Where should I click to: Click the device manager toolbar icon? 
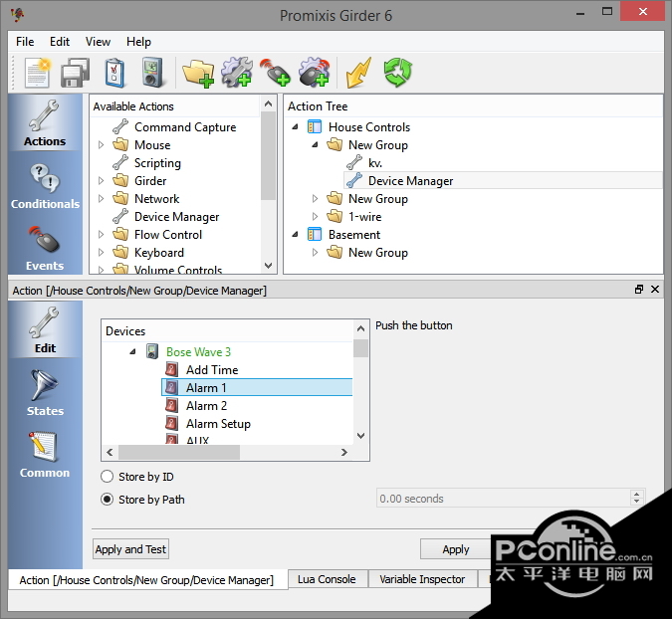(151, 72)
